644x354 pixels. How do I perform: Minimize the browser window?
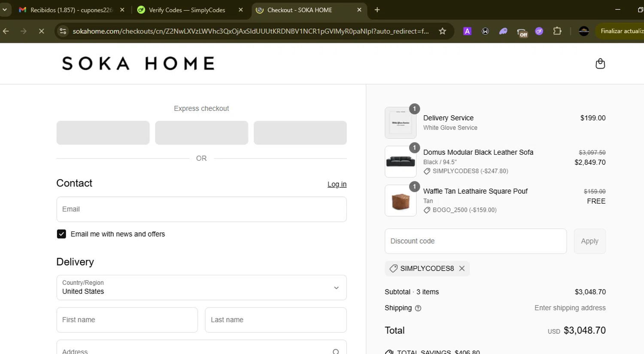pyautogui.click(x=618, y=9)
